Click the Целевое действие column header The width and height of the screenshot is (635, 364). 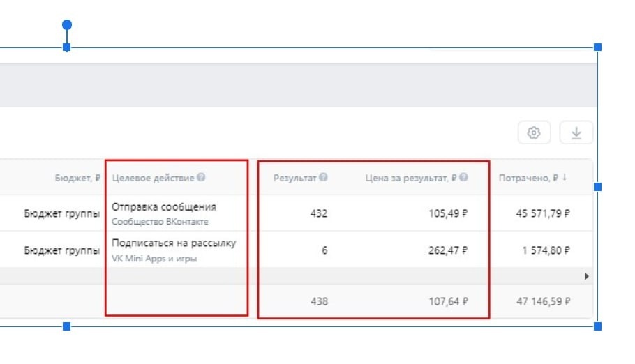(x=153, y=178)
